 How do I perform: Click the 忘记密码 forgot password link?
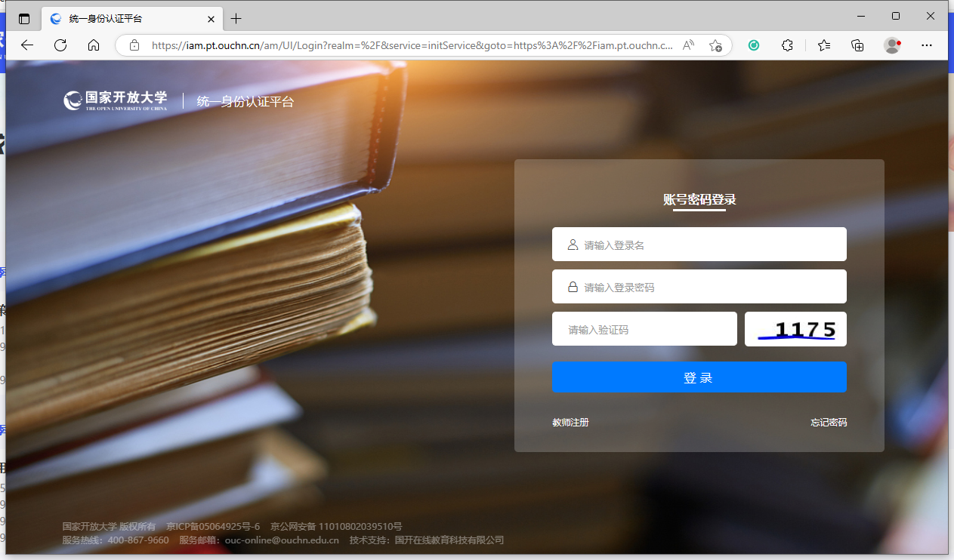(x=829, y=423)
